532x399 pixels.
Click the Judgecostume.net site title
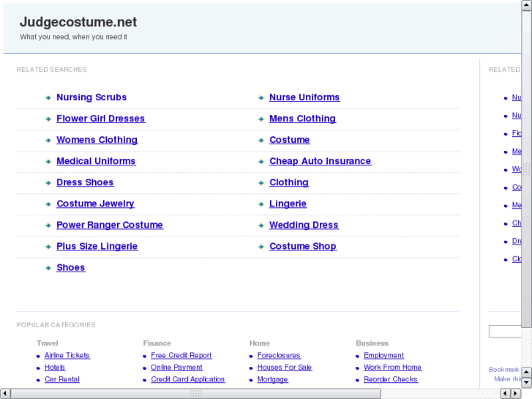click(78, 22)
